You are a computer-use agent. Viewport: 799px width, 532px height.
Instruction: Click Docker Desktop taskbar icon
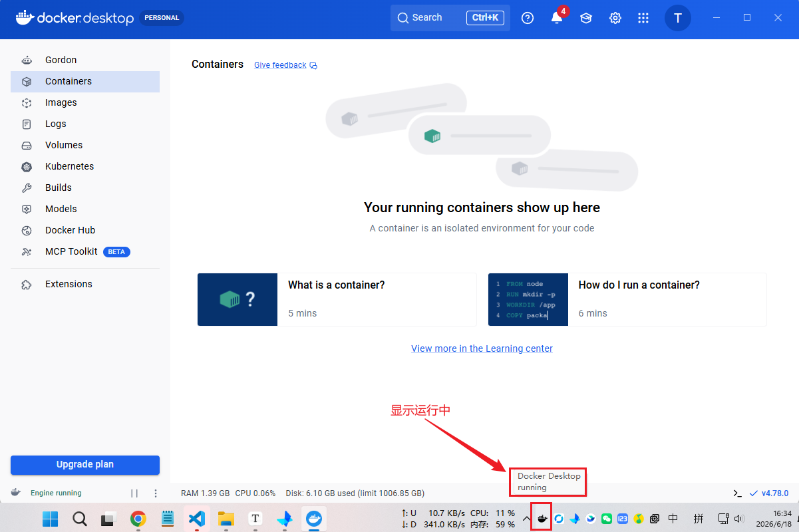tap(313, 519)
